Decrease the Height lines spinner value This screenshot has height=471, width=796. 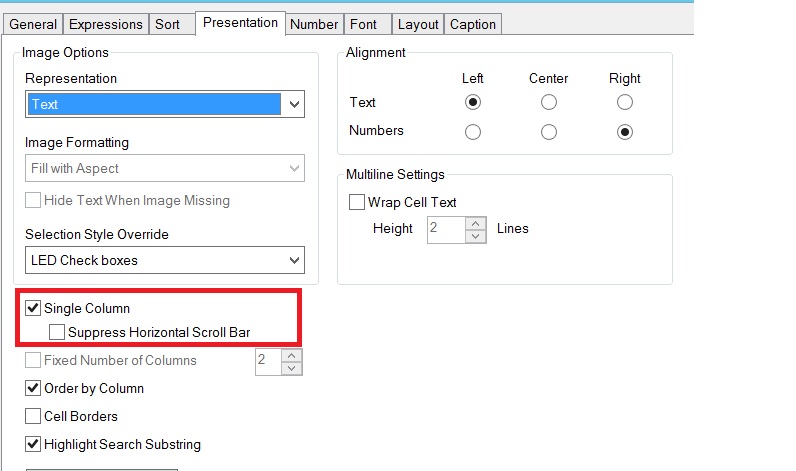point(476,237)
